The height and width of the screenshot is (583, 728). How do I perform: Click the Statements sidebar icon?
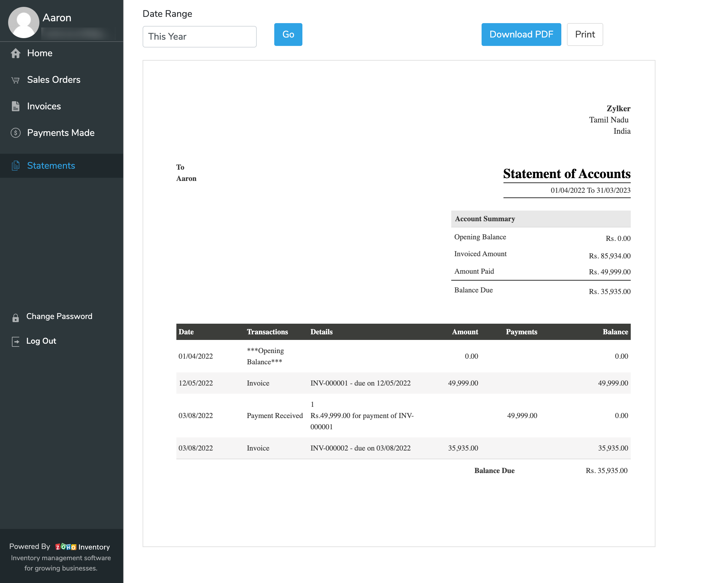(x=16, y=166)
